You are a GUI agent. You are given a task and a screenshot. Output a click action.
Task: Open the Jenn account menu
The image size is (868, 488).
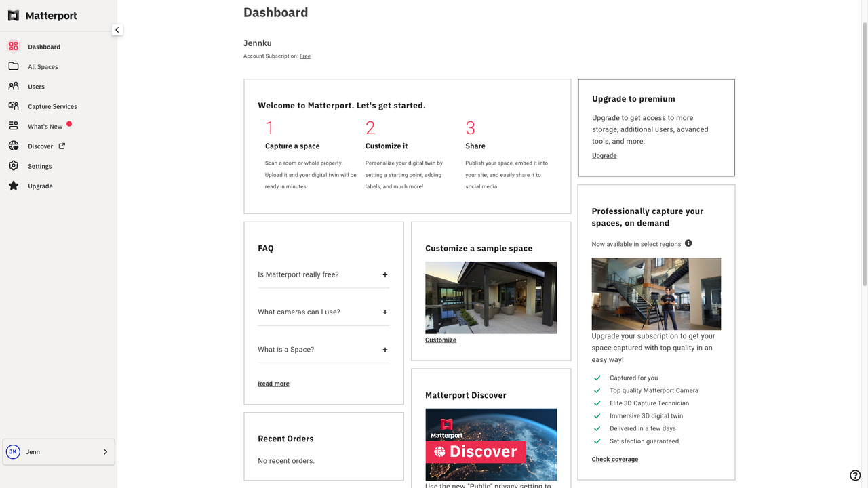click(x=59, y=452)
